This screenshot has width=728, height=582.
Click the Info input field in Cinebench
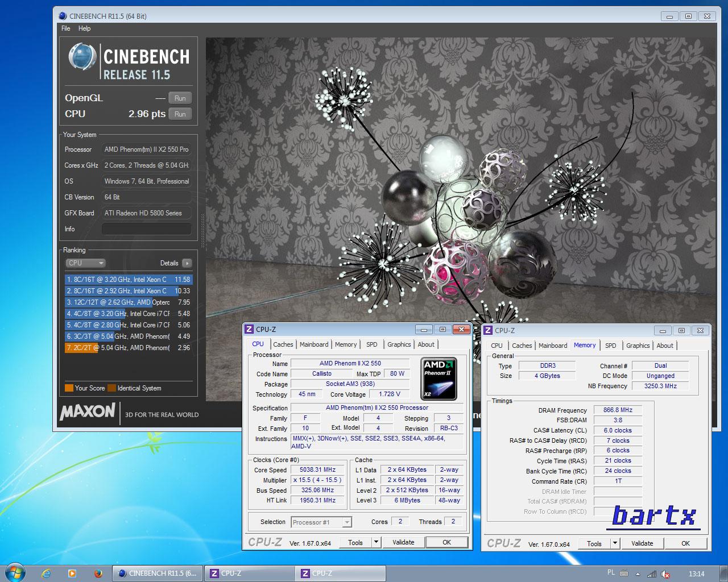[x=146, y=229]
